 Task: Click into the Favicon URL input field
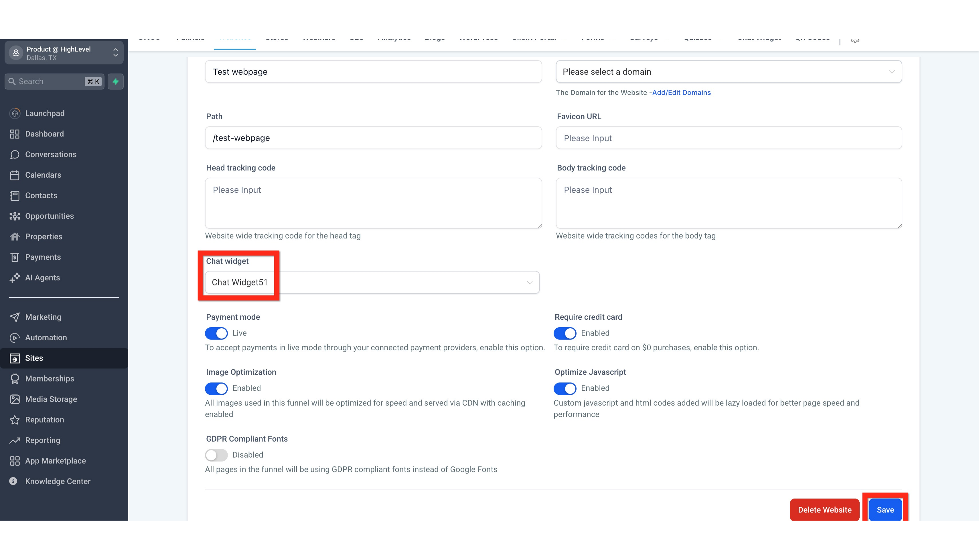[x=729, y=138]
